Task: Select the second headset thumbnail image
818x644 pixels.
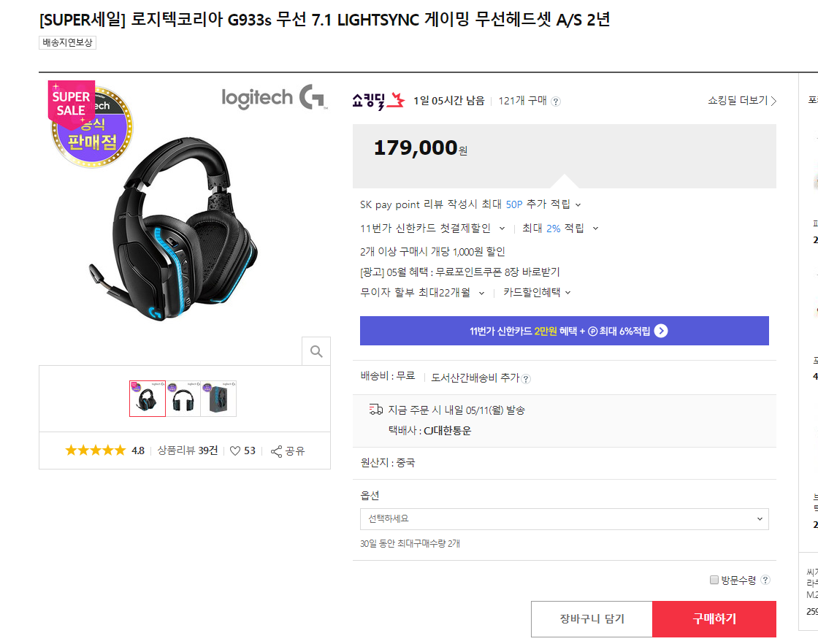Action: click(183, 399)
